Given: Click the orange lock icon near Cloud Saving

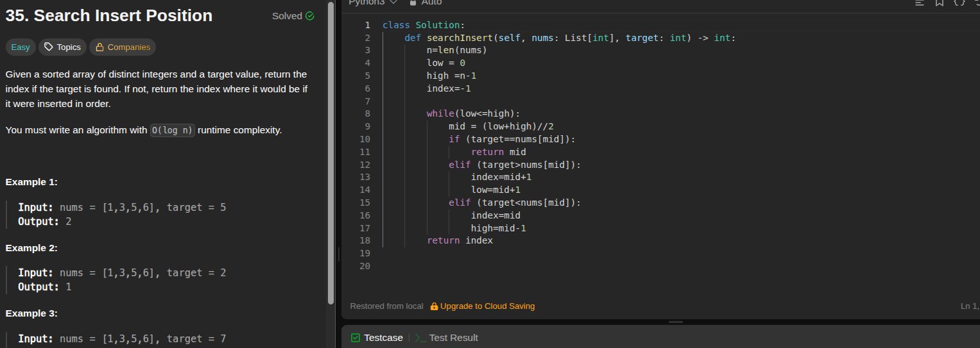Looking at the screenshot, I should click(434, 306).
